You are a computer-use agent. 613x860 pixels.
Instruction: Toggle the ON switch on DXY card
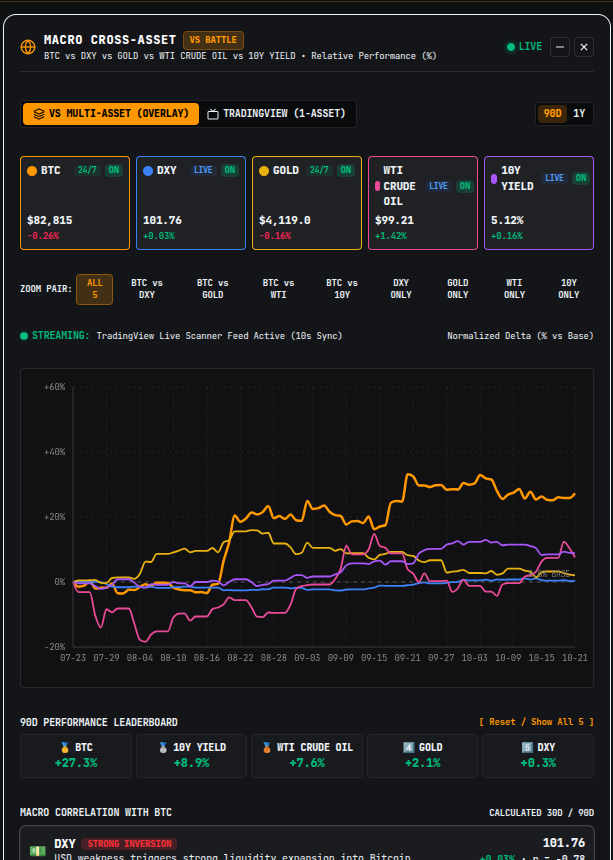click(x=230, y=170)
